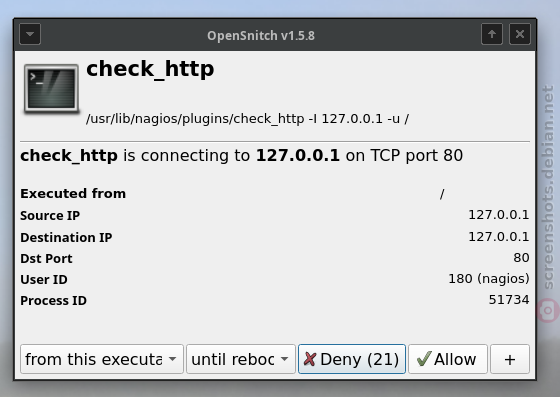Click the red X Deny icon
This screenshot has height=397, width=560.
coord(310,359)
